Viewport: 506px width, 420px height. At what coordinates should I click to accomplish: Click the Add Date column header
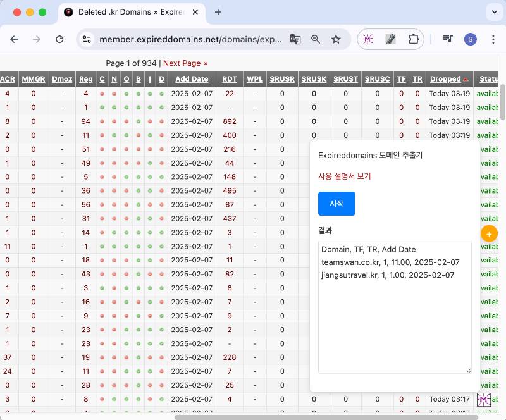point(192,79)
